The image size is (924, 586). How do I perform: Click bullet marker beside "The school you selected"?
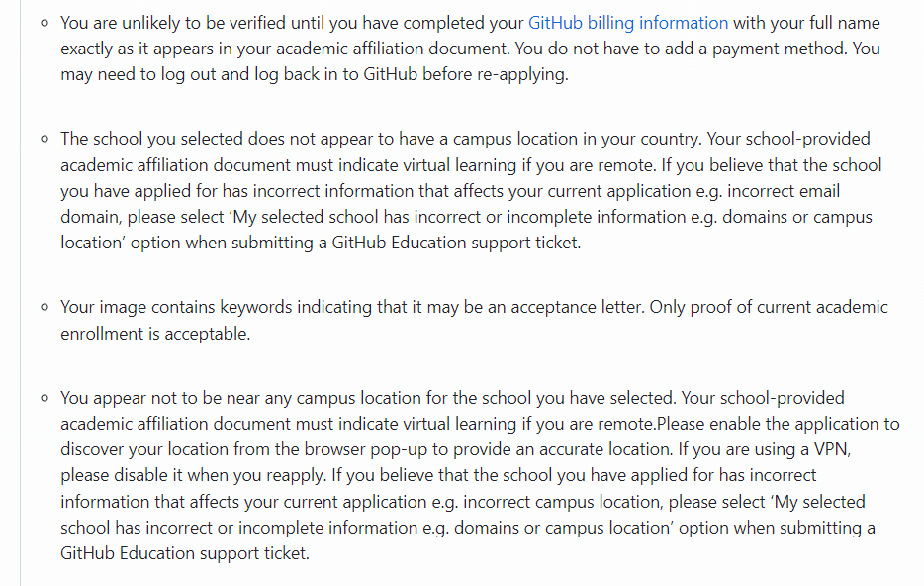tap(45, 140)
